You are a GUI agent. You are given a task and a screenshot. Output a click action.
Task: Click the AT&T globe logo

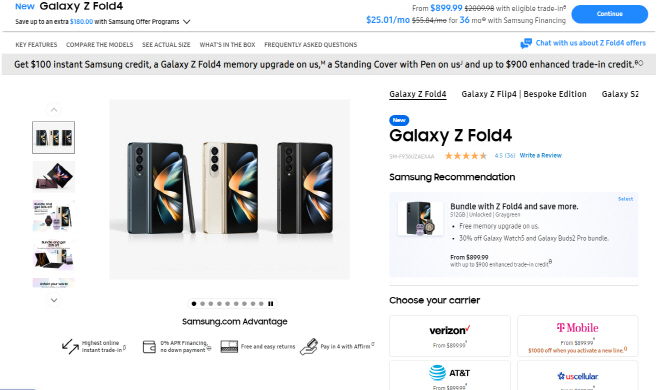tap(437, 373)
